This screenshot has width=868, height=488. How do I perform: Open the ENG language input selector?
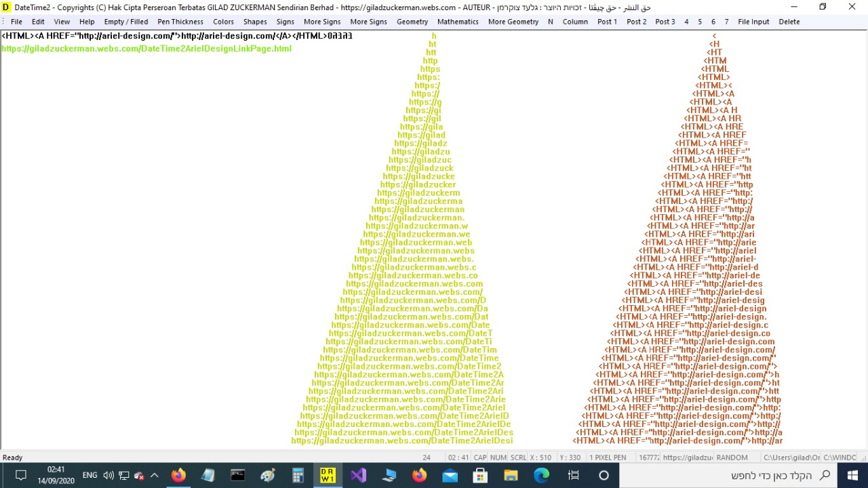(x=90, y=475)
